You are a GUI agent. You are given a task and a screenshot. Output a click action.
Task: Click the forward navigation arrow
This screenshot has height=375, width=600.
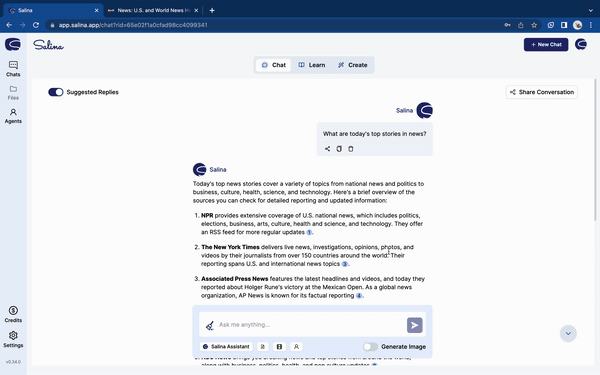[x=23, y=25]
